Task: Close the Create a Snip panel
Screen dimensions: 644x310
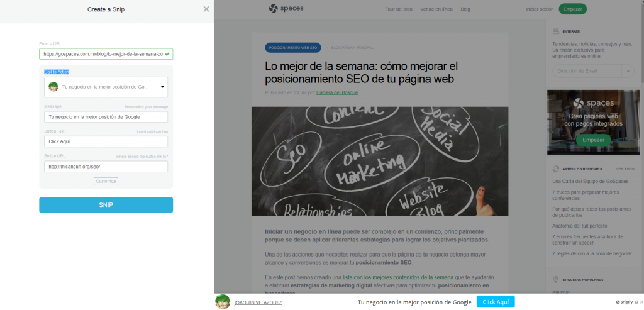Action: [x=206, y=9]
